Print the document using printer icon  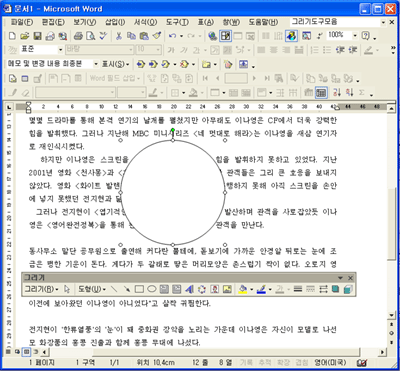(x=78, y=36)
